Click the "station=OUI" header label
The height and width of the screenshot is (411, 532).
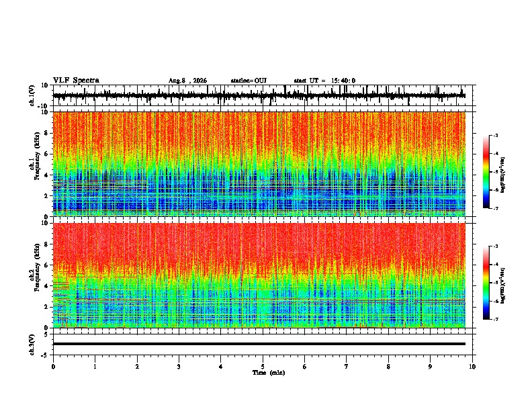(x=249, y=81)
